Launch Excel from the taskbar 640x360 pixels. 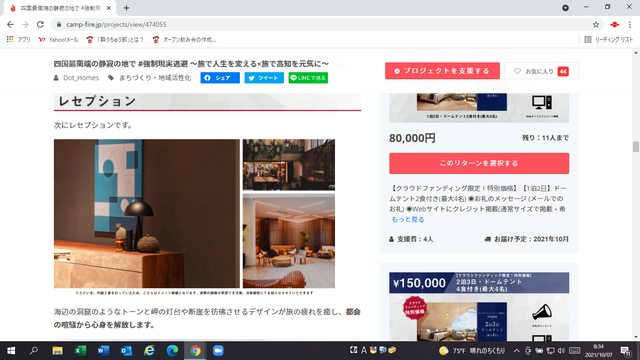click(80, 351)
